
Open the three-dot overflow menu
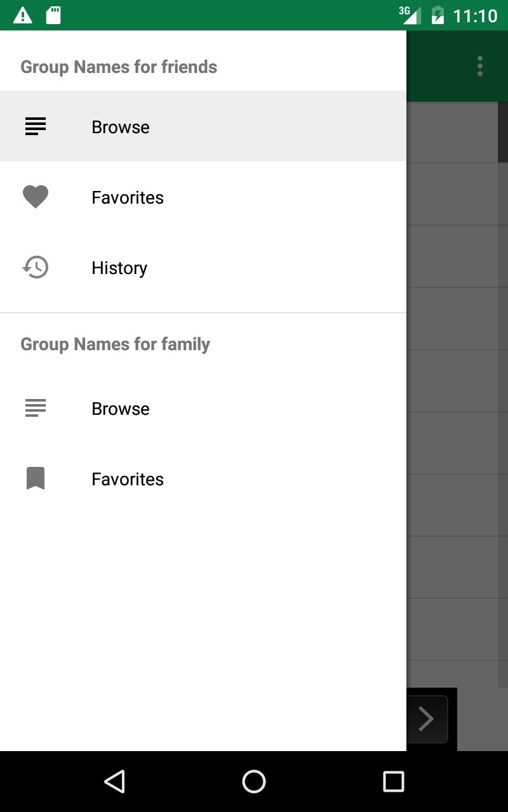point(480,66)
